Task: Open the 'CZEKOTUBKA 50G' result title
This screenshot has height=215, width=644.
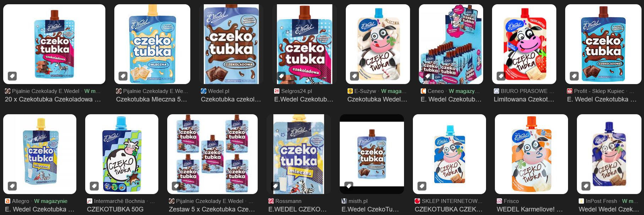Action: pyautogui.click(x=115, y=209)
